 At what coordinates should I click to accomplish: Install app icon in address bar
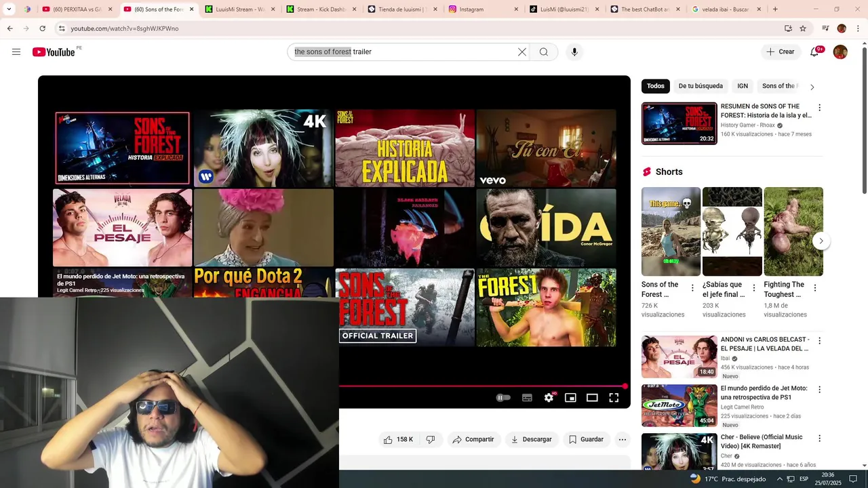[x=788, y=28]
